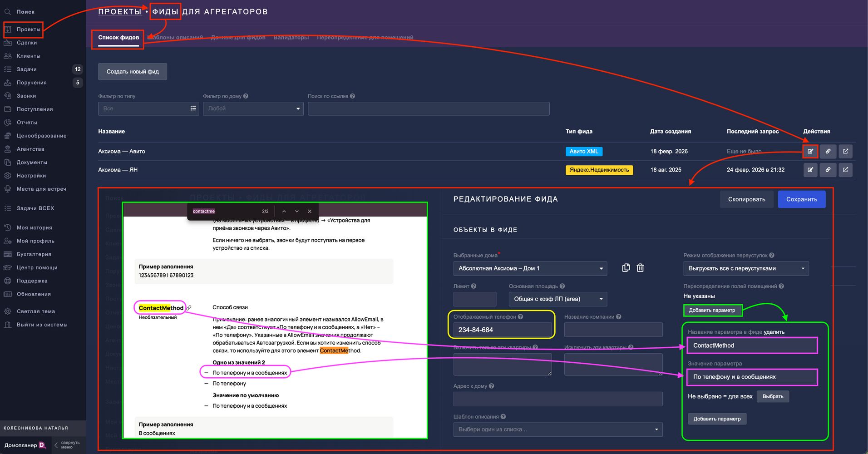Switch to the Валидаторы tab
The image size is (868, 454).
tap(291, 37)
